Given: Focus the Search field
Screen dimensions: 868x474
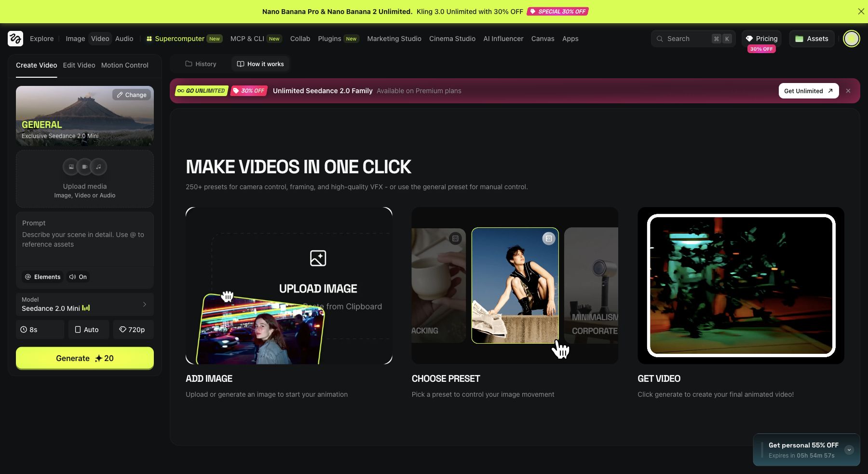Looking at the screenshot, I should pos(693,39).
